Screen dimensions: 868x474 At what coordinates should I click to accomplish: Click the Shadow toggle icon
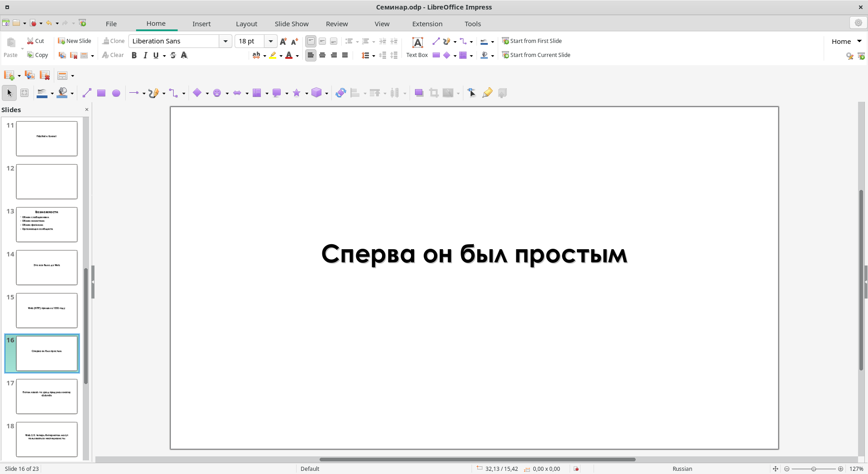pyautogui.click(x=419, y=93)
